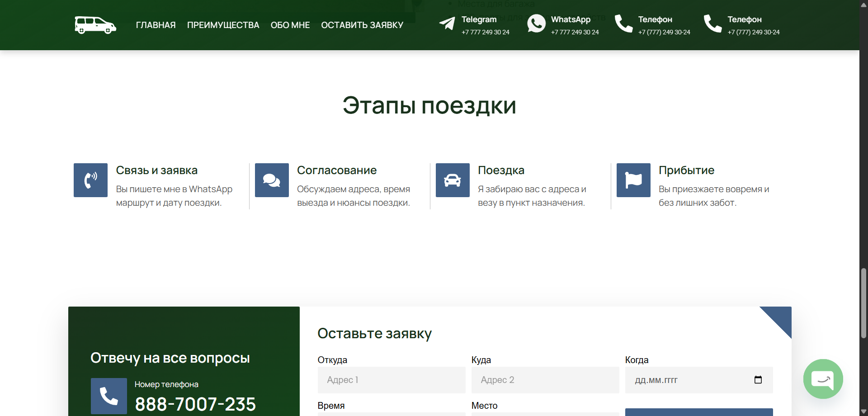Open the green floating chat widget
Screen dimensions: 868x416
tap(823, 379)
